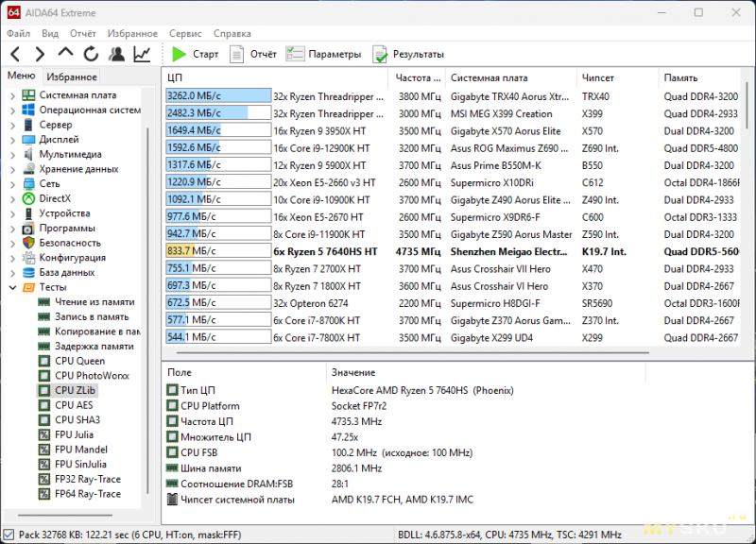Start the benchmark with the green play icon

pyautogui.click(x=179, y=54)
